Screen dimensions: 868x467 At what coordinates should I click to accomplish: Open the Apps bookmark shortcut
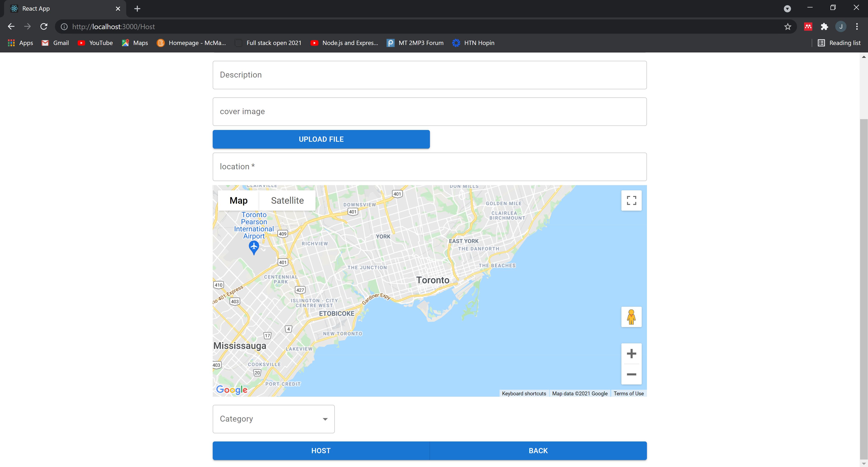point(20,43)
